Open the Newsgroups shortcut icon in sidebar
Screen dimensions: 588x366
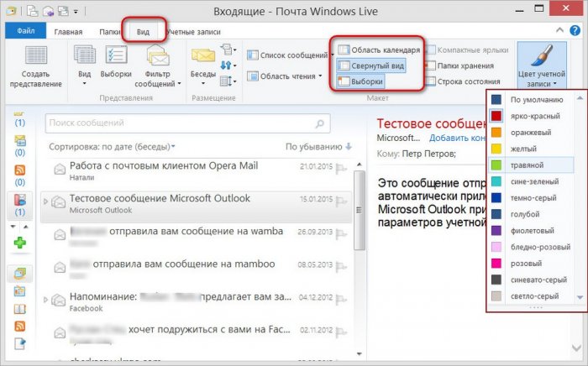tap(20, 343)
